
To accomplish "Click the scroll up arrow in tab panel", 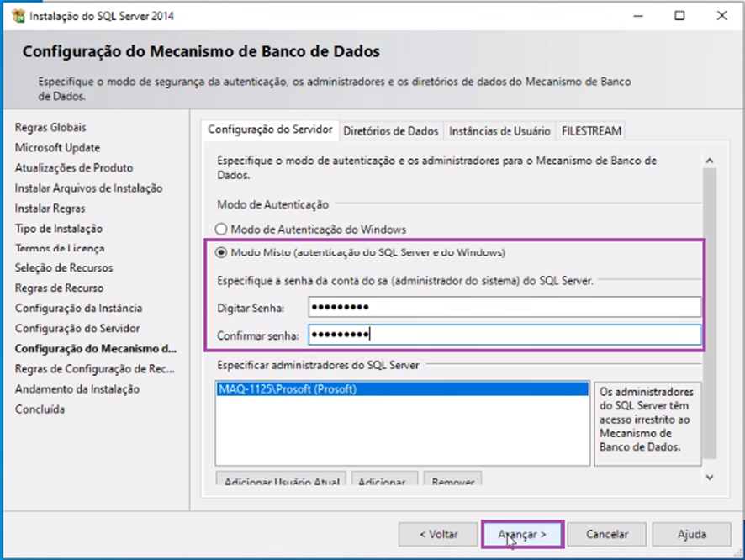I will point(710,161).
